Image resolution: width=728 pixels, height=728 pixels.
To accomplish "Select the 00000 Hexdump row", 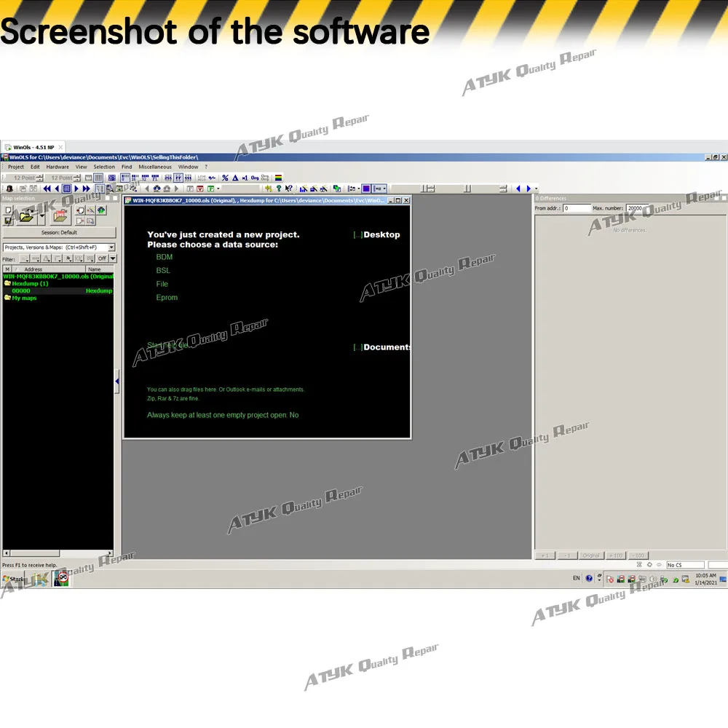I will (58, 290).
